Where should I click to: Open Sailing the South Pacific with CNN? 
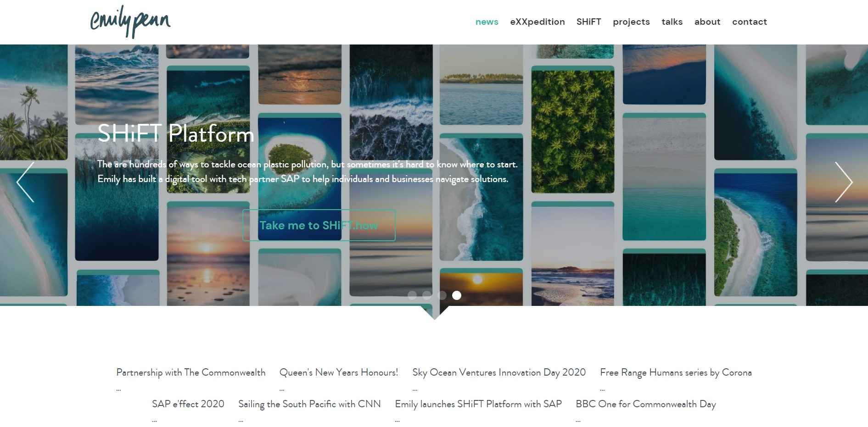coord(309,404)
